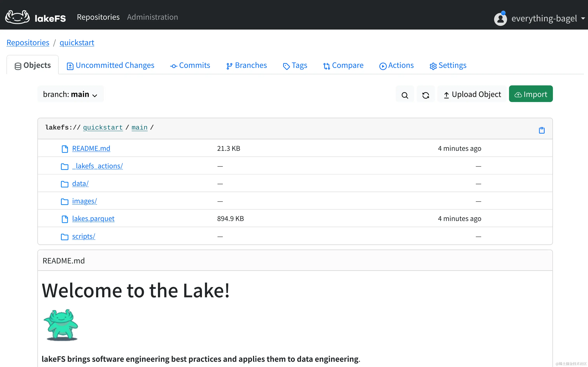Viewport: 588px width, 367px height.
Task: Click the search magnifier icon button
Action: (x=405, y=95)
